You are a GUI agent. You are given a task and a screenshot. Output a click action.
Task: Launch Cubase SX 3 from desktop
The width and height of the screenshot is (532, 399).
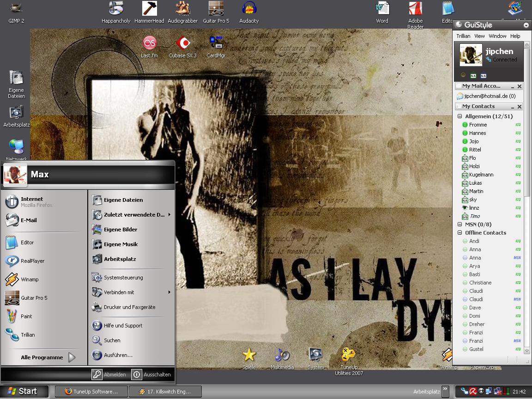tap(182, 47)
